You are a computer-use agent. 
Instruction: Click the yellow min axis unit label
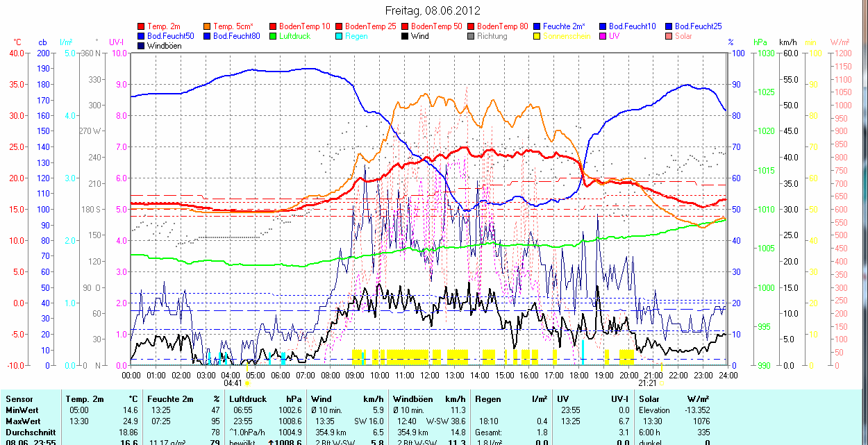[x=810, y=43]
